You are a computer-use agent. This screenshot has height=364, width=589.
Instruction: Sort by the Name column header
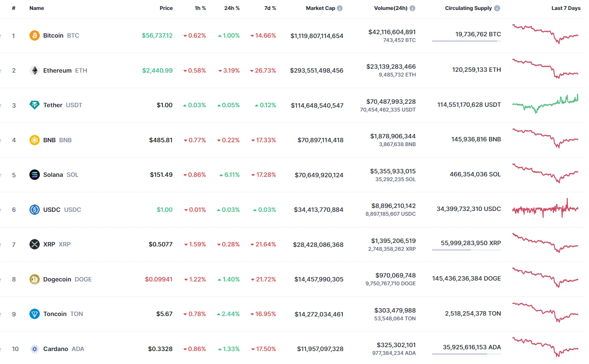[37, 8]
